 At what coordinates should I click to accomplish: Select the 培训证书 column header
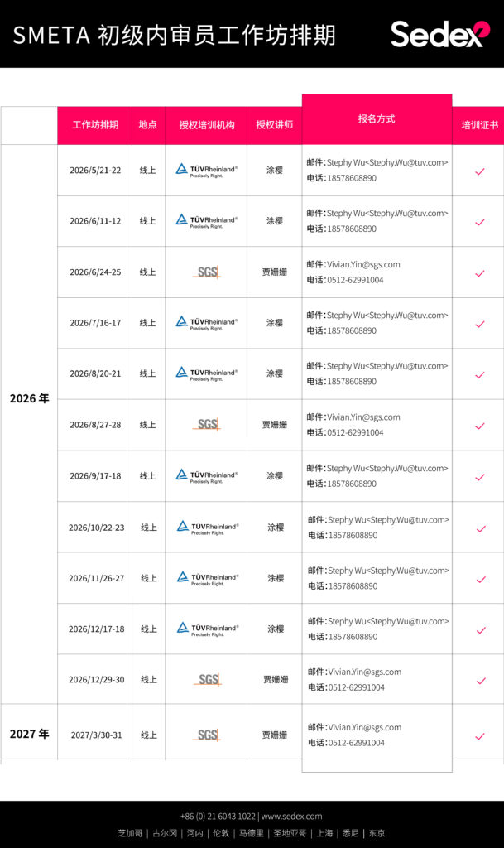coord(479,125)
